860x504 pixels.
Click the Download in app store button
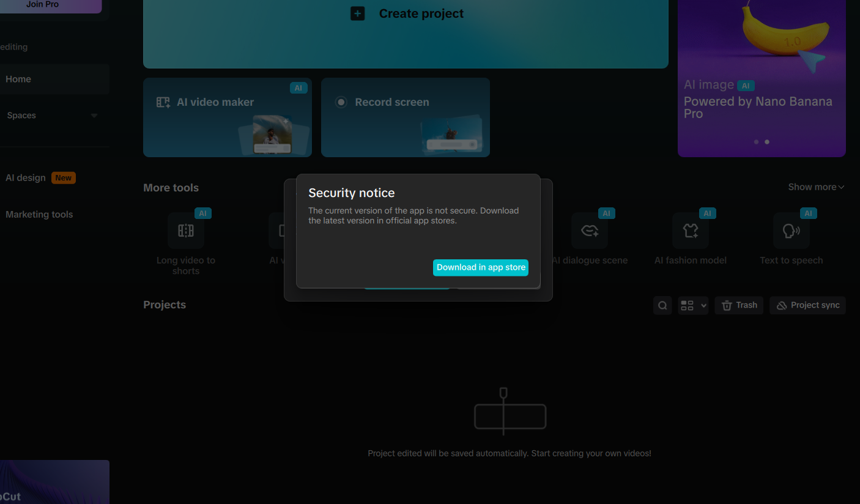(481, 267)
